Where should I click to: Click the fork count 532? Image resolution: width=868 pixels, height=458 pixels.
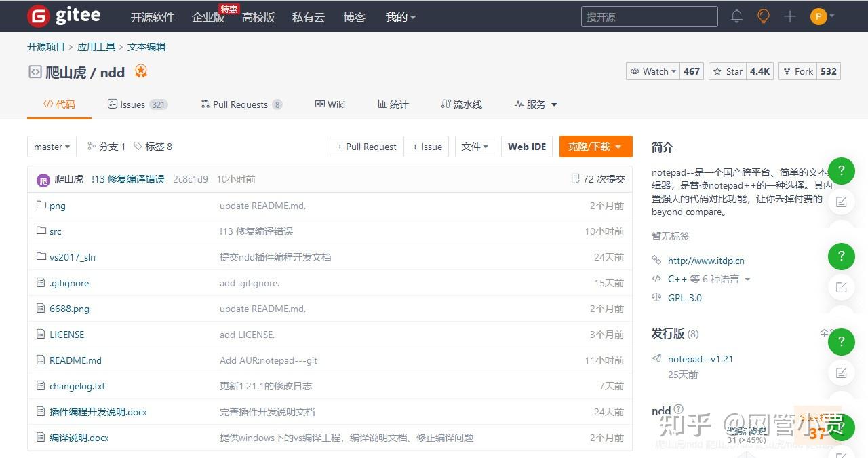click(829, 71)
